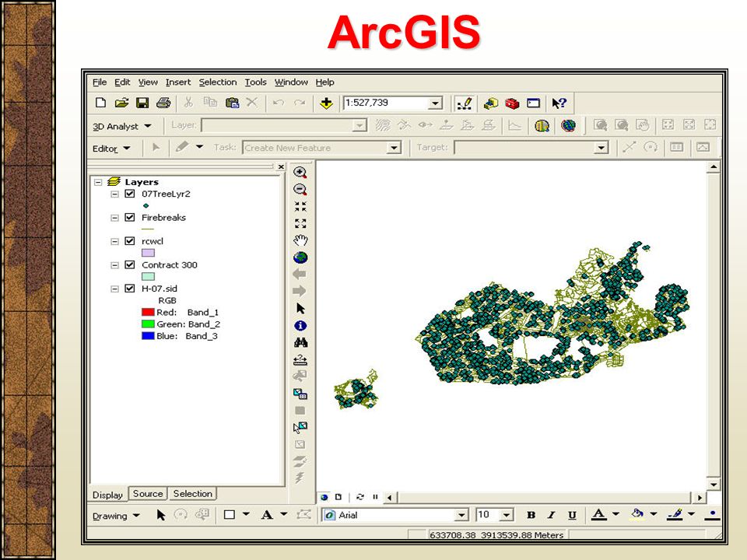Image resolution: width=747 pixels, height=560 pixels.
Task: Switch to the Source tab
Action: pos(148,494)
